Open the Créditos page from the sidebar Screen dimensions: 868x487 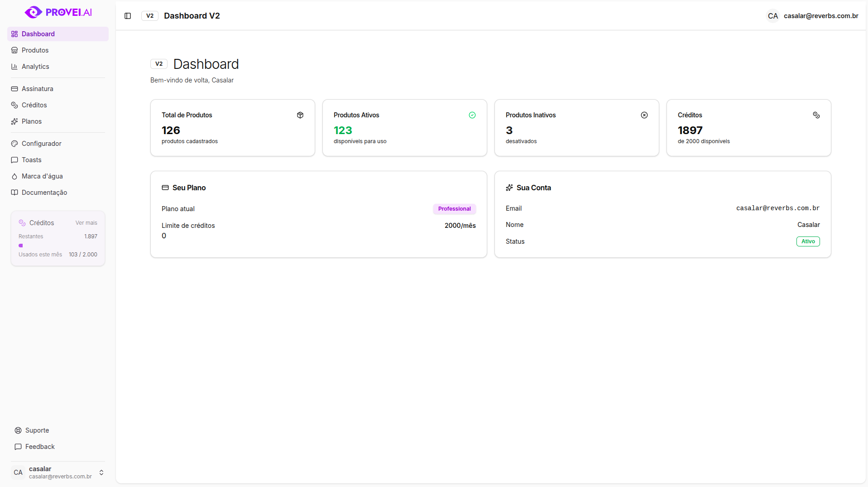(x=34, y=105)
